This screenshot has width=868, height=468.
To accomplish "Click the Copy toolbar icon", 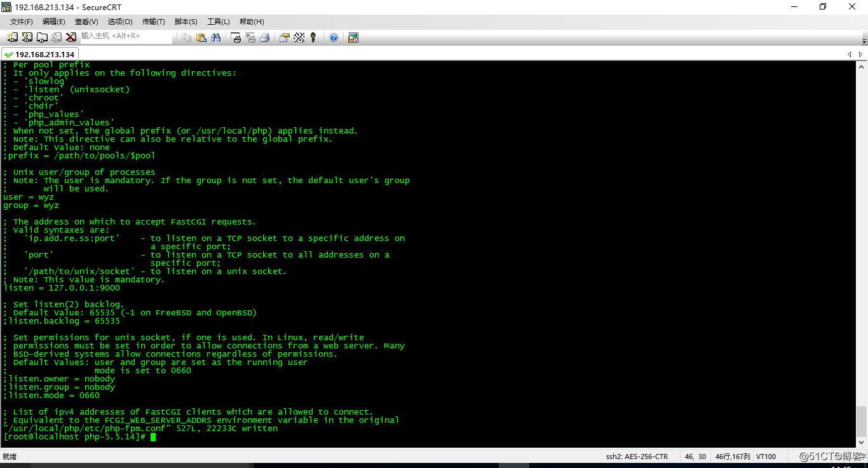I will 186,38.
